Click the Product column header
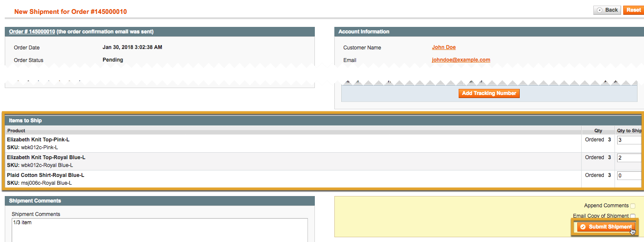Screen dimensions: 644x242 (x=16, y=131)
